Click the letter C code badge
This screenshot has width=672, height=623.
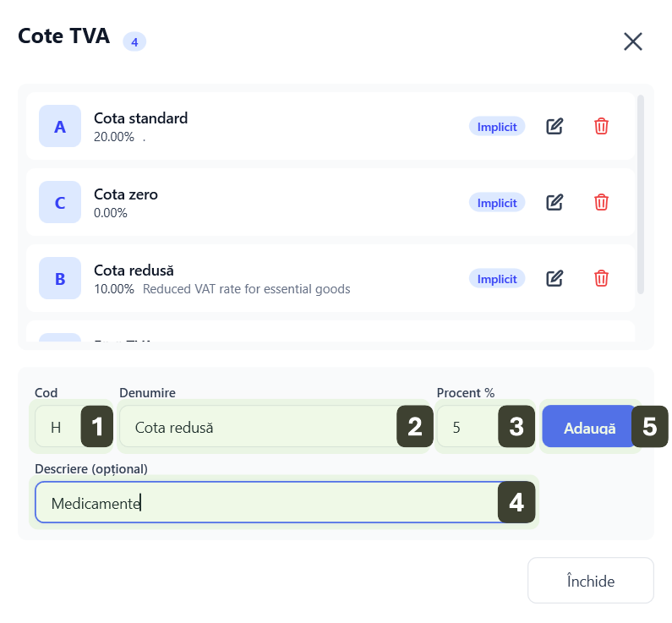[60, 202]
